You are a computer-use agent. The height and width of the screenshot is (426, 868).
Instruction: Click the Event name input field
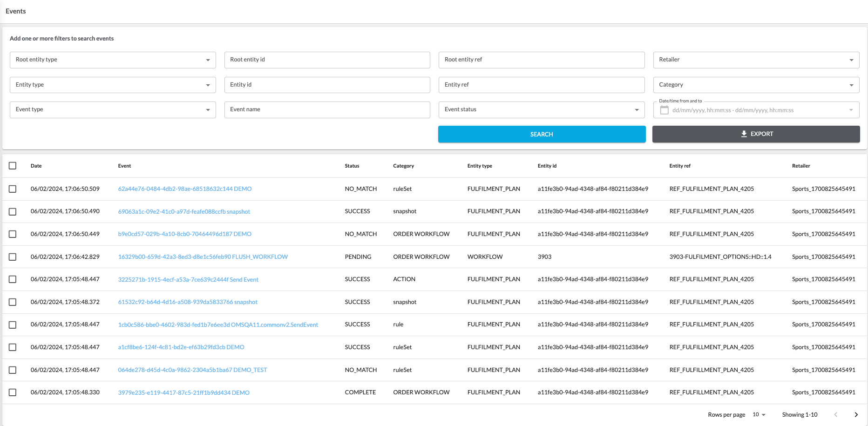point(327,109)
